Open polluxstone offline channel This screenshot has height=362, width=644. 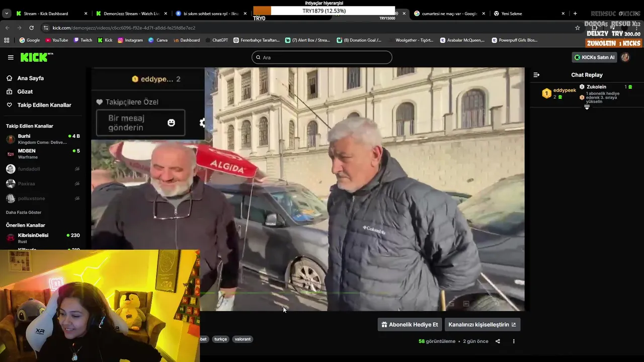(x=43, y=198)
